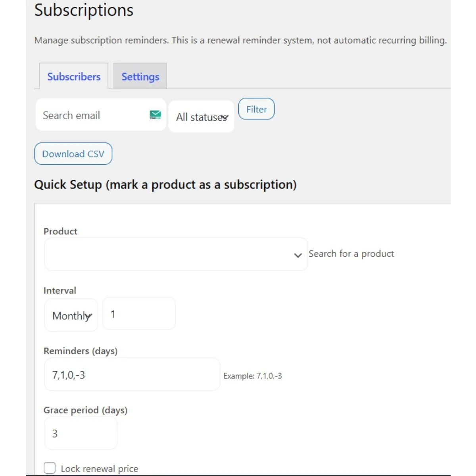Click the Grace period (days) label
The width and height of the screenshot is (476, 476).
tap(85, 410)
